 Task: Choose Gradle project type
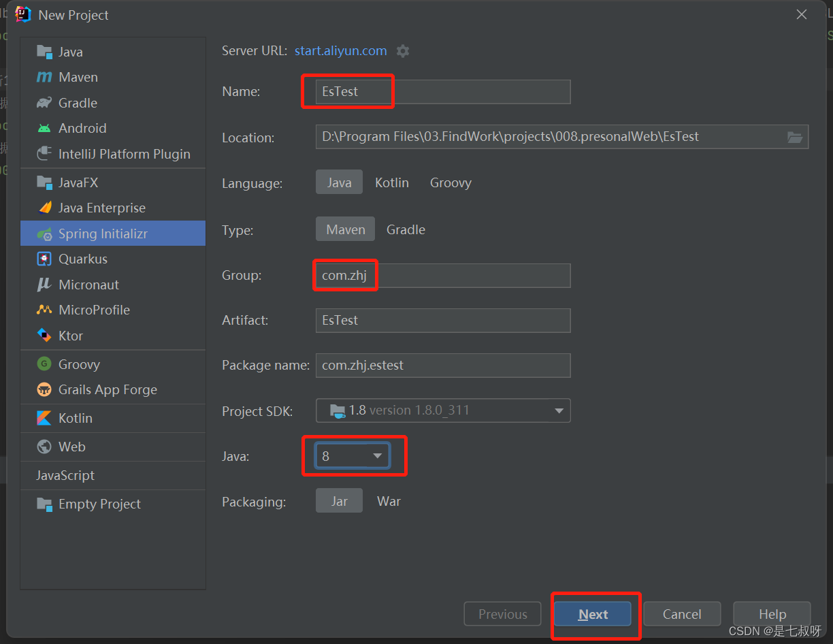[x=406, y=229]
